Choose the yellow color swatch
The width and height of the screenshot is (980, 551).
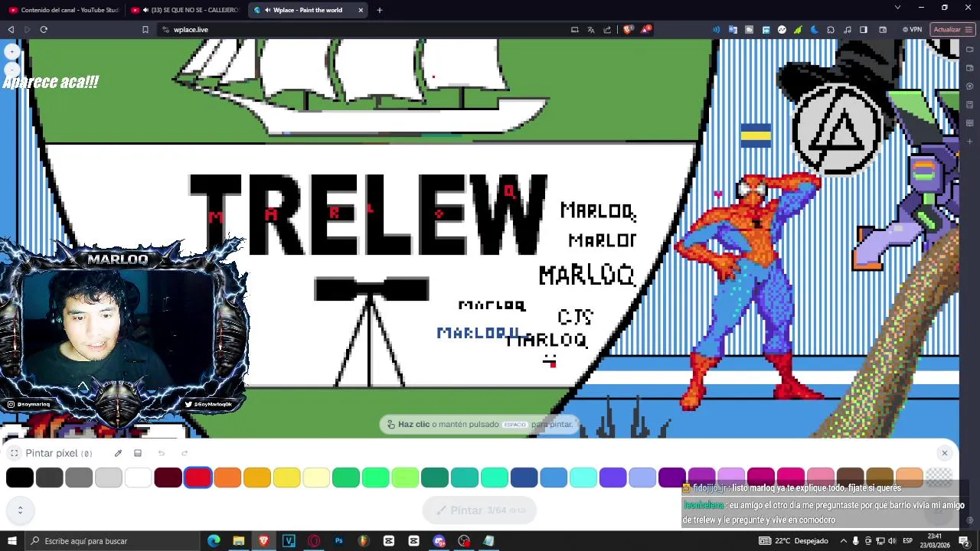pos(286,478)
